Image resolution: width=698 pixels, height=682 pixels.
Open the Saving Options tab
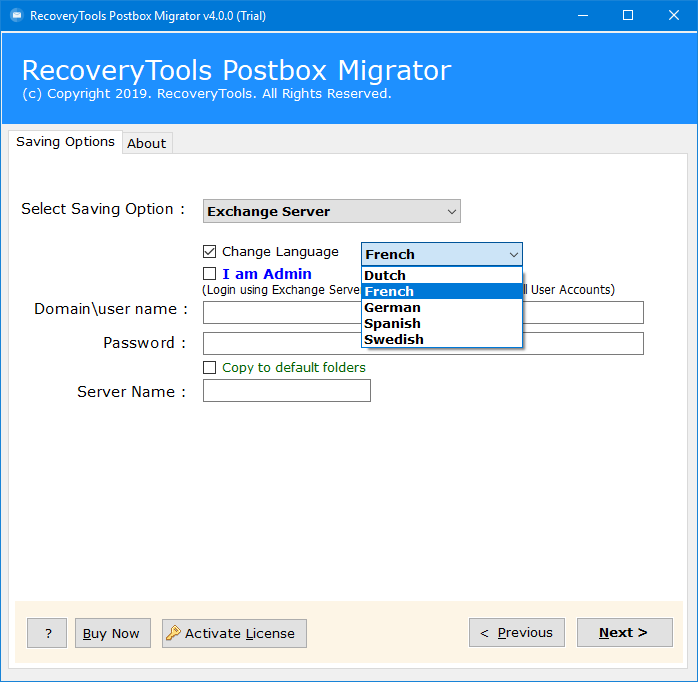tap(65, 142)
